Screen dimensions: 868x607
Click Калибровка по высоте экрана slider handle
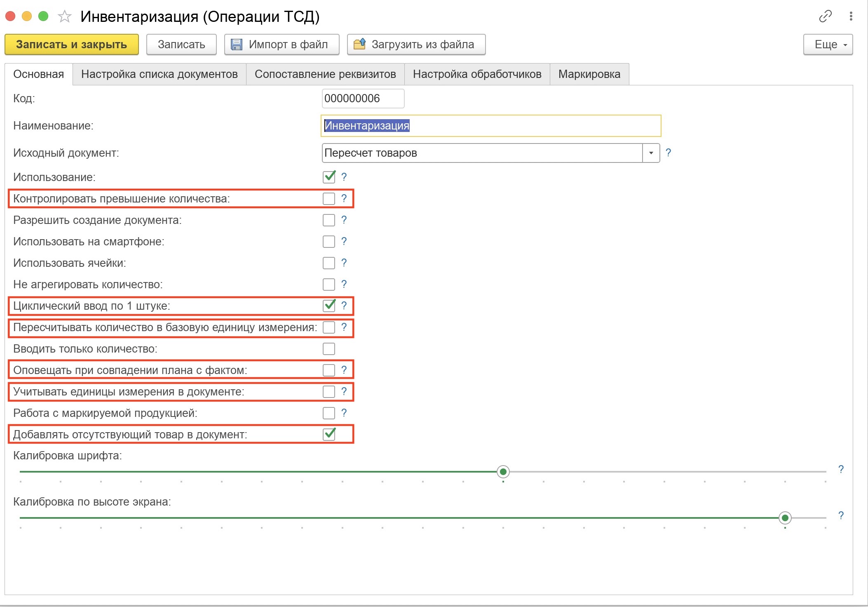pos(785,518)
